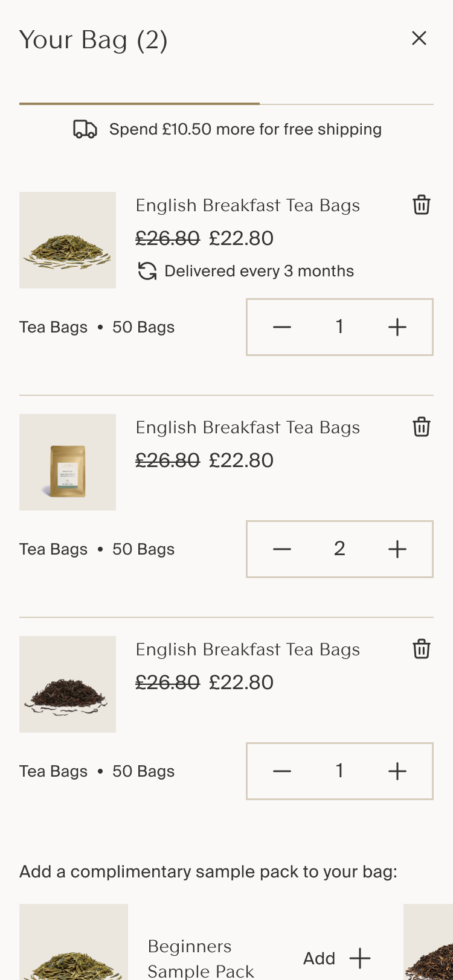Add the Beginners Sample Pack
Image resolution: width=453 pixels, height=980 pixels.
click(336, 958)
